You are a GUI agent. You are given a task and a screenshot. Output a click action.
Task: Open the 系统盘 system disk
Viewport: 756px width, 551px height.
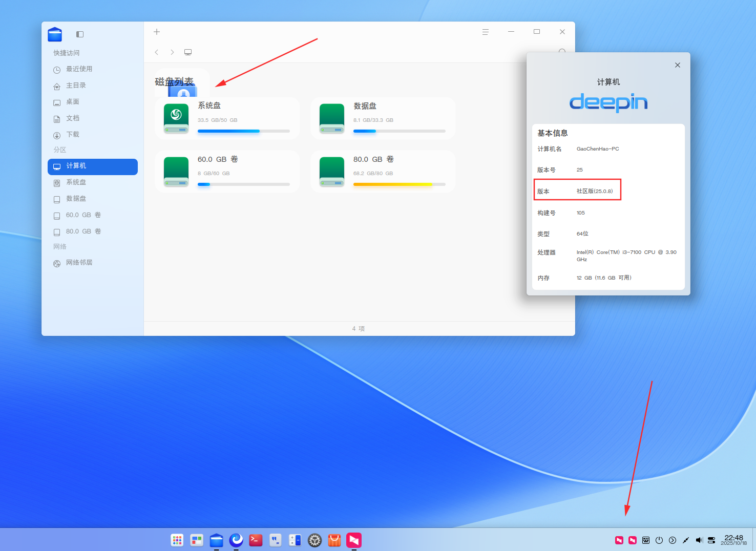pyautogui.click(x=227, y=118)
